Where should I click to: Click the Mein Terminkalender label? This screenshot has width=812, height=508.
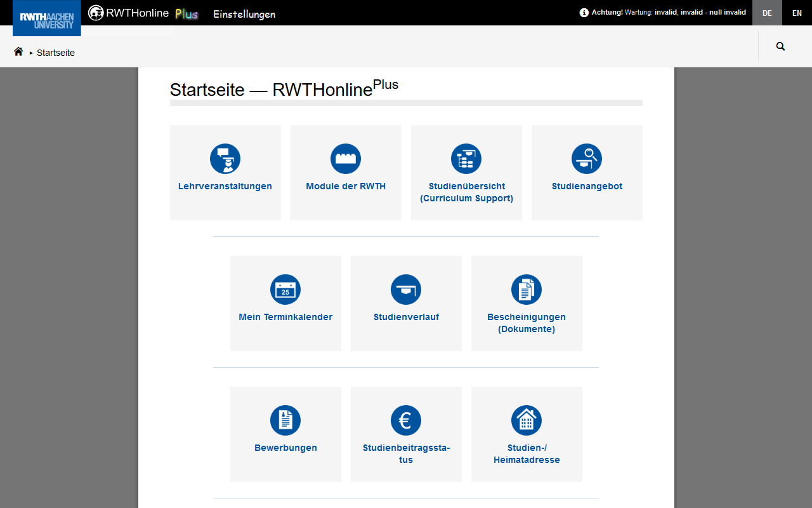click(x=285, y=317)
